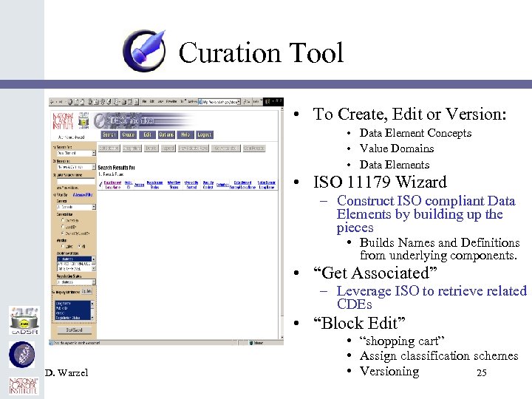
Task: Sort by Public ID column header
Action: click(x=129, y=185)
